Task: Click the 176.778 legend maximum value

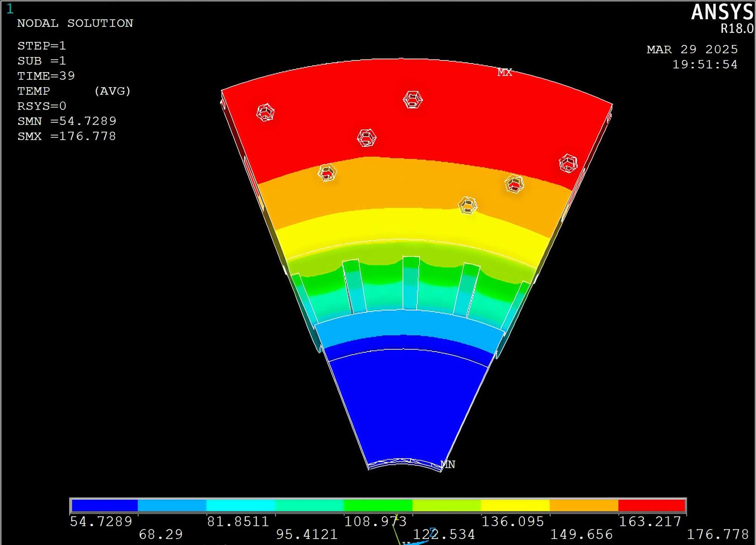Action: point(717,534)
